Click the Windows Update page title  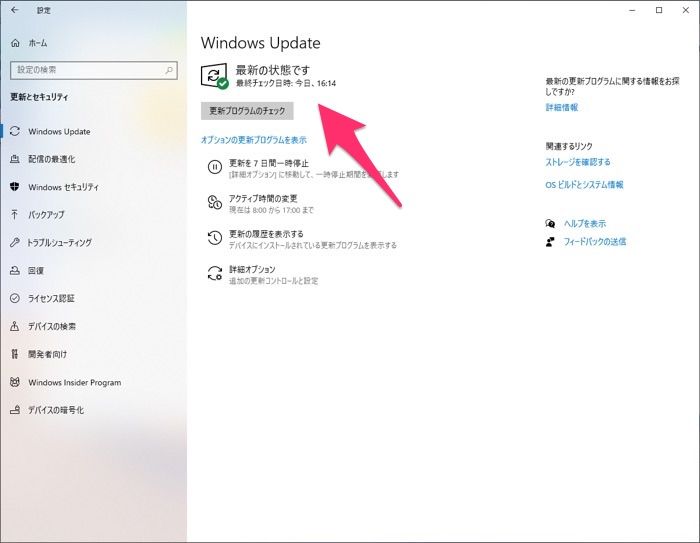261,43
